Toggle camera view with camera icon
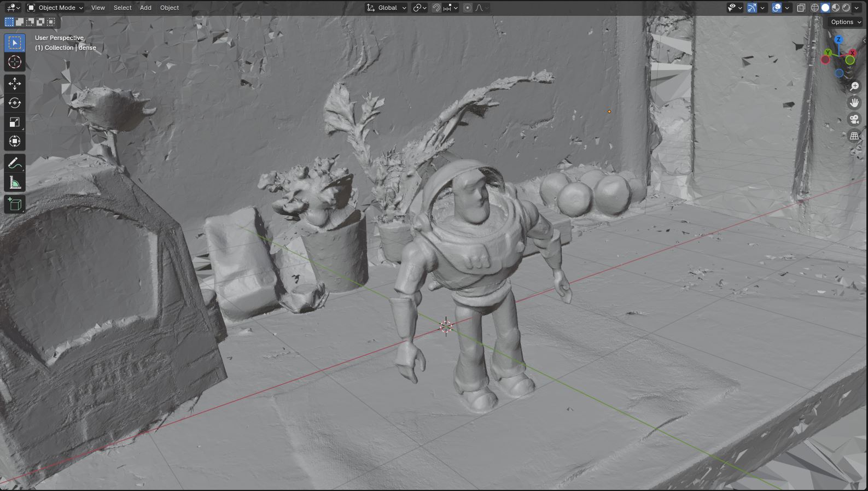Viewport: 868px width, 491px height. coord(854,119)
